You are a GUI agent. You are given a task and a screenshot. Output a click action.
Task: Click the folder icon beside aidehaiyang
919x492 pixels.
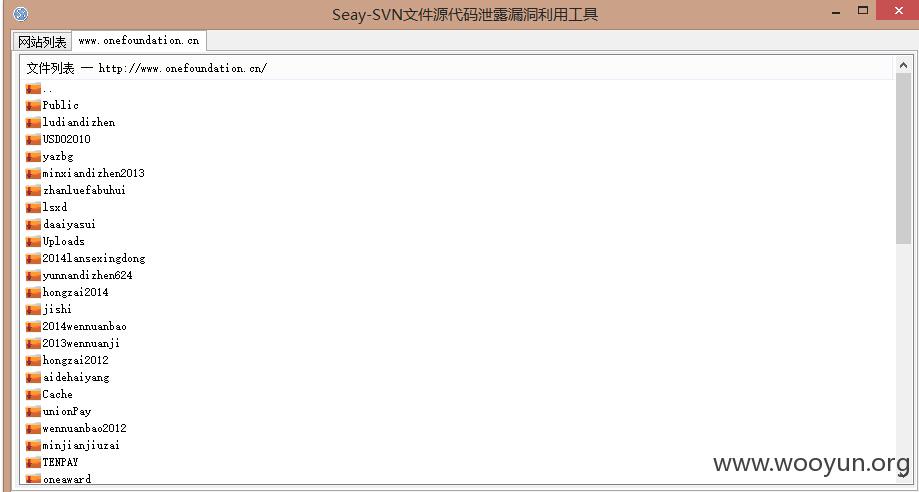pyautogui.click(x=33, y=378)
